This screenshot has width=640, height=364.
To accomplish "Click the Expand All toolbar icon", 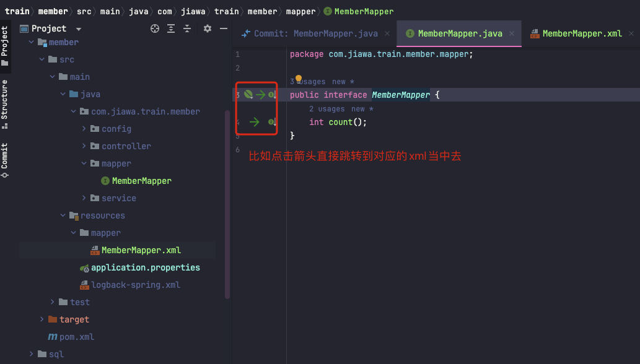I will (171, 28).
